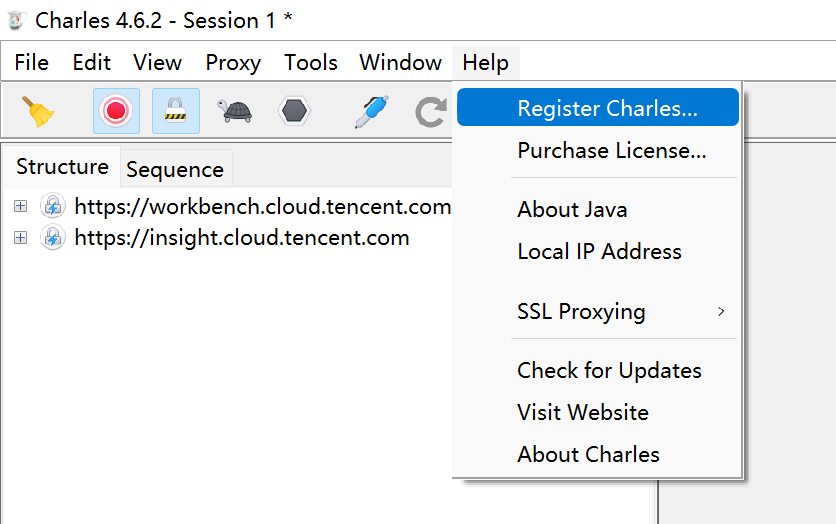Select the https://insight.cloud.tencent.com host row
Viewport: 836px width, 524px height.
point(242,238)
